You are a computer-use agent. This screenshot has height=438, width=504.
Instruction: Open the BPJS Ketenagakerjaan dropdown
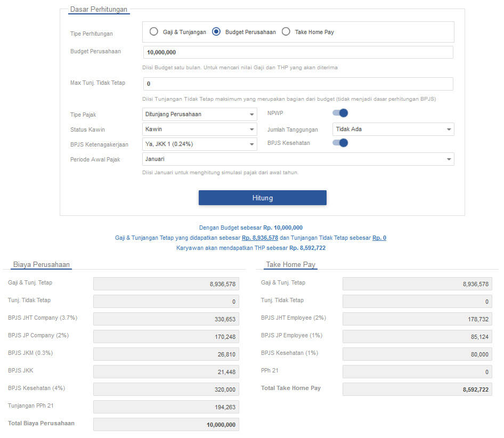click(x=200, y=144)
